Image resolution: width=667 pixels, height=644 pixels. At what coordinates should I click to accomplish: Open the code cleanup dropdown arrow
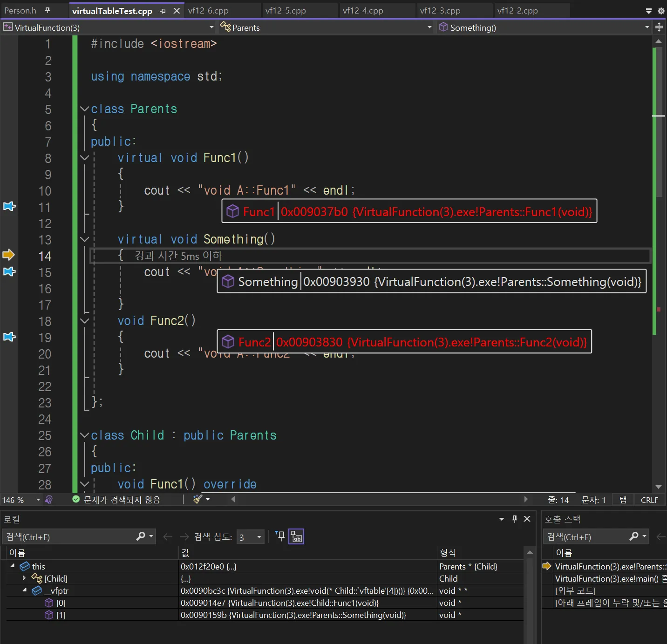208,499
